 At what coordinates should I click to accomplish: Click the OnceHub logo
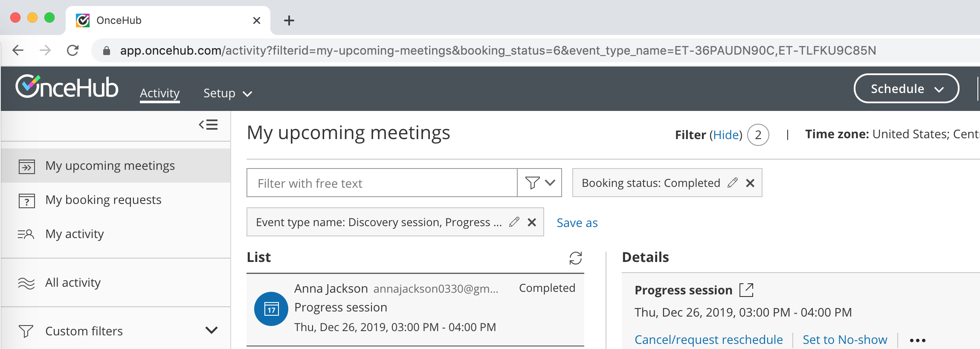67,87
